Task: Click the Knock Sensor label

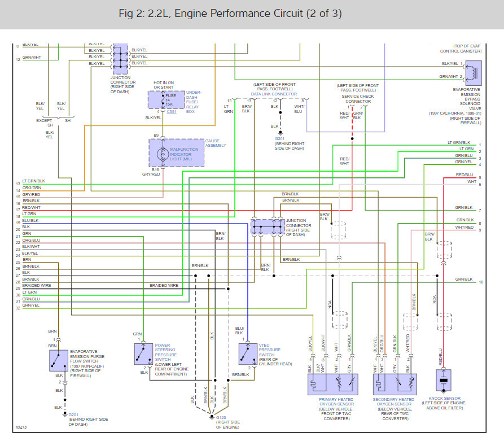Action: coord(444,398)
